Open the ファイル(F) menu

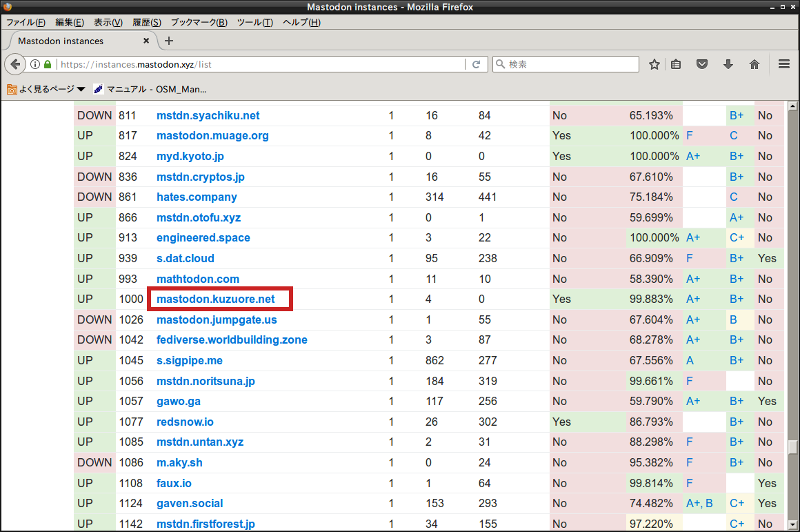coord(26,22)
